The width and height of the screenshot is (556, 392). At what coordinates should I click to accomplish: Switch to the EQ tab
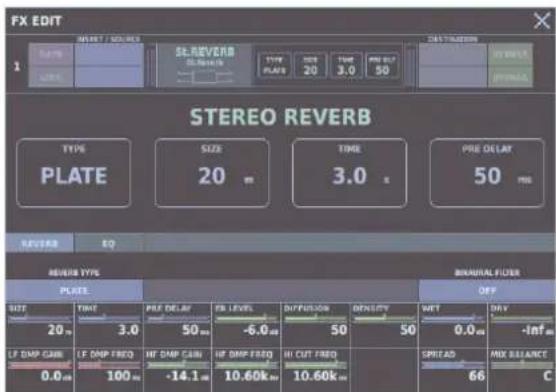(x=109, y=243)
